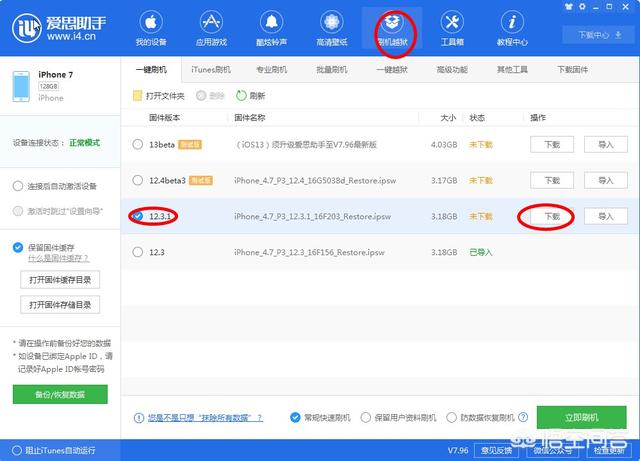Switch to iTunes刷机 tab
Viewport: 640px width, 461px height.
[211, 70]
